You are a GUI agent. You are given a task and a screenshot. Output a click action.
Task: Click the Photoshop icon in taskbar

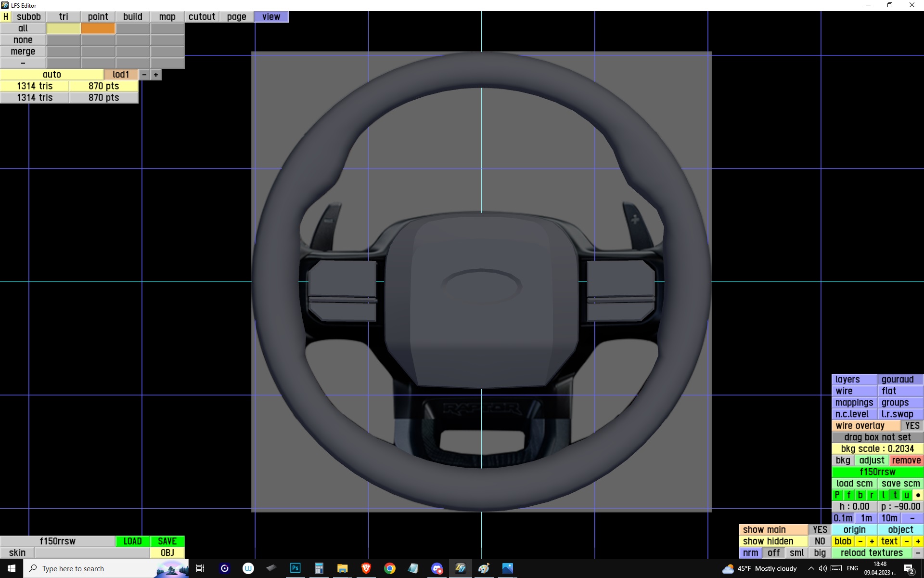click(295, 568)
